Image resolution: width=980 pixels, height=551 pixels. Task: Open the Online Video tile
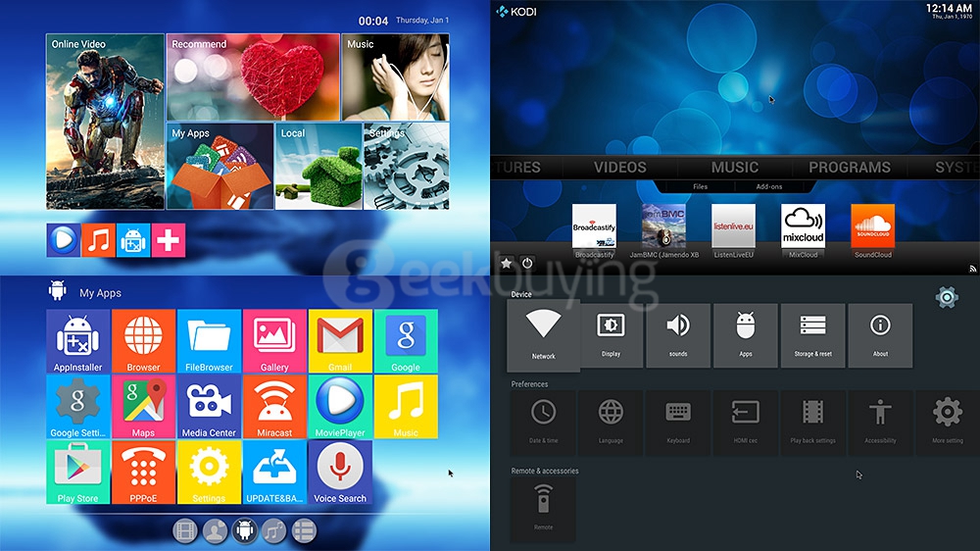point(105,122)
